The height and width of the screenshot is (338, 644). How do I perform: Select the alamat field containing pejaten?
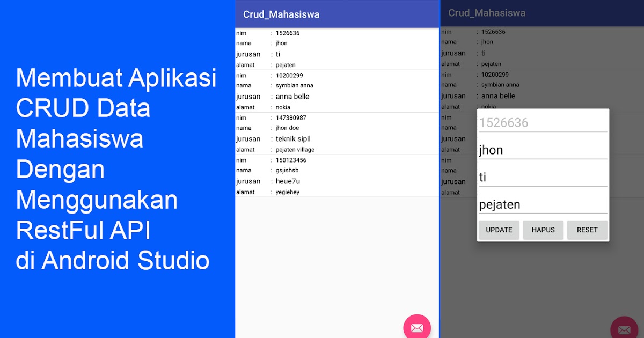542,204
